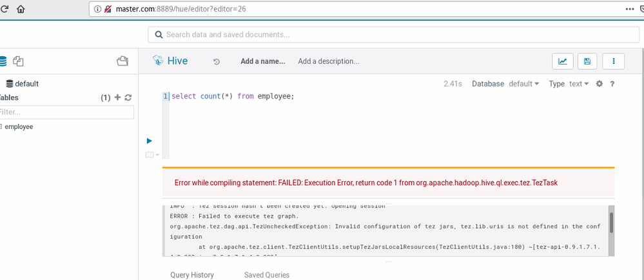Switch to Saved Queries tab
The width and height of the screenshot is (644, 280).
(x=266, y=275)
